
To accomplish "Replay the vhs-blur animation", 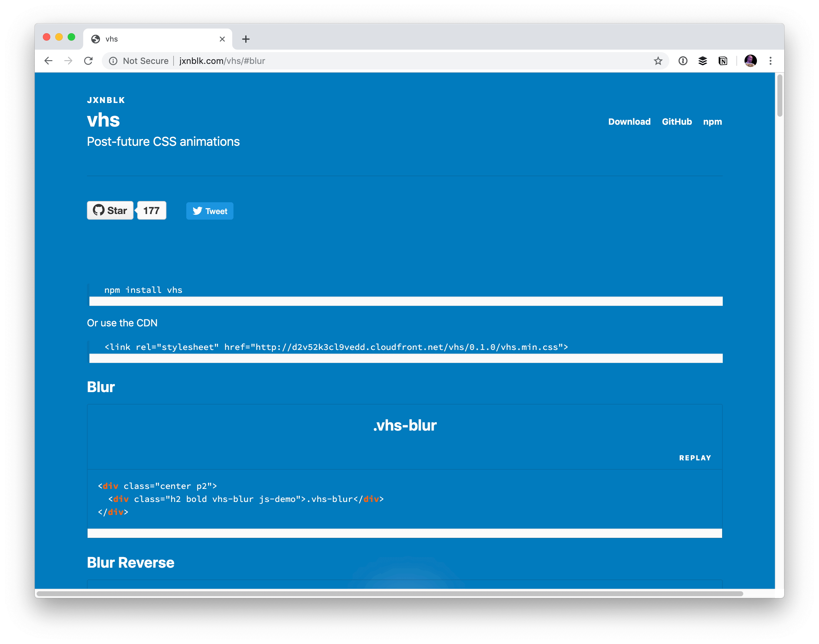I will tap(695, 458).
